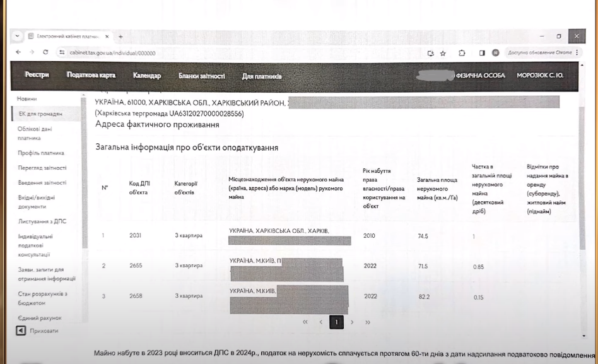Open the browser side panel icon

click(482, 53)
